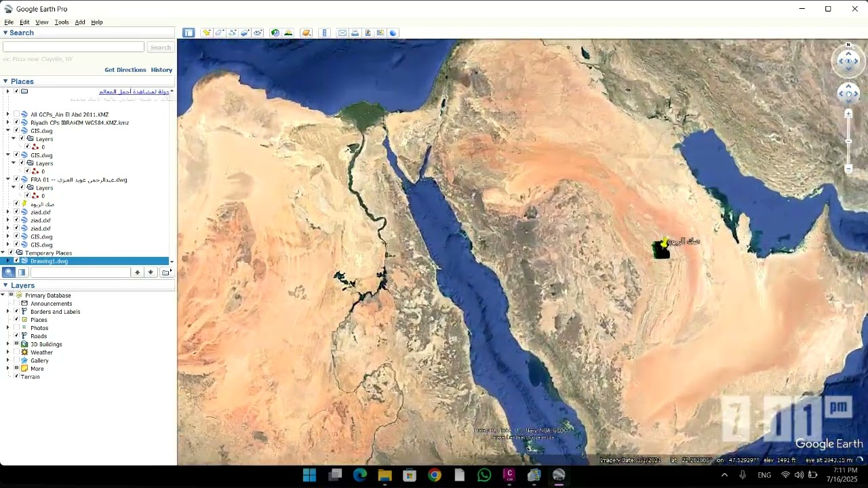Screen dimensions: 868x488
Task: Adjust the vertical zoom slider
Action: coord(848,141)
